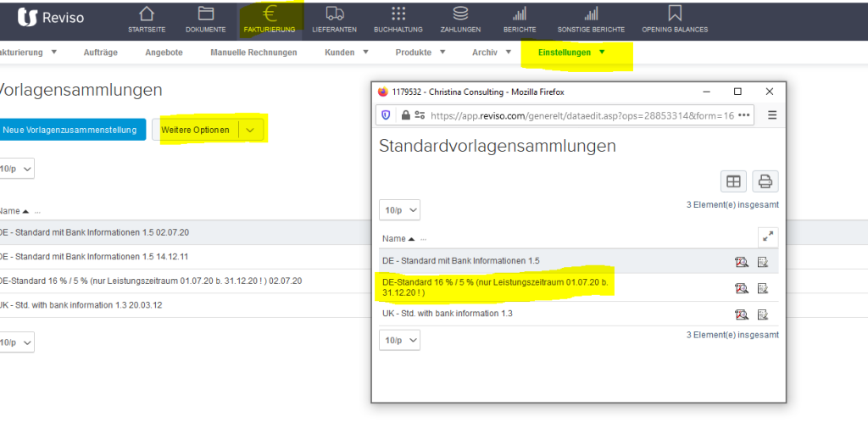Preview PDF for DE - Standard mit Bank Informationen 1.5
Viewport: 868px width, 434px height.
[x=742, y=262]
